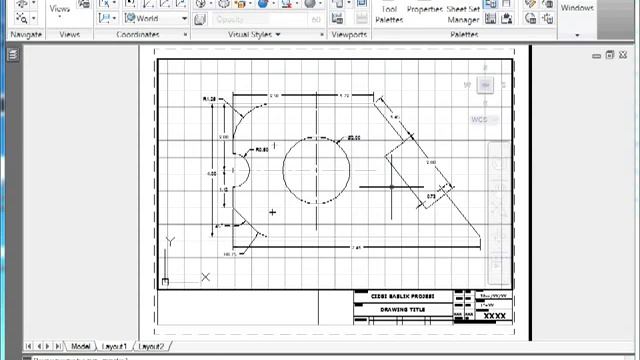Click the UCS icon display button in Coordinates
This screenshot has height=360, width=640.
point(104,18)
